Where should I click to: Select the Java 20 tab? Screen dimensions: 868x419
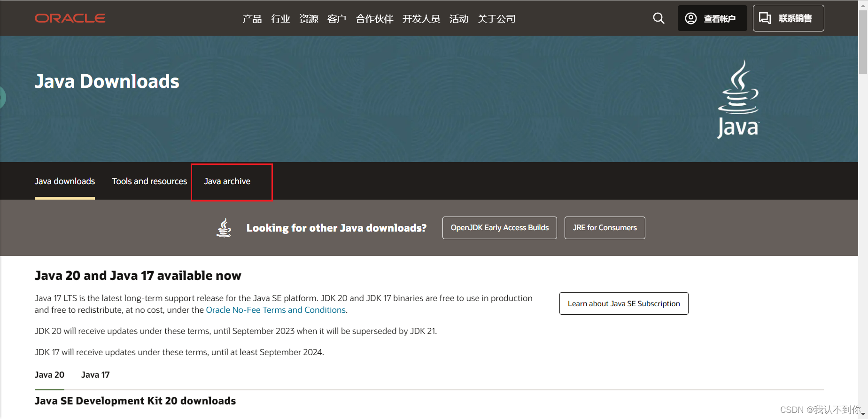pos(49,375)
